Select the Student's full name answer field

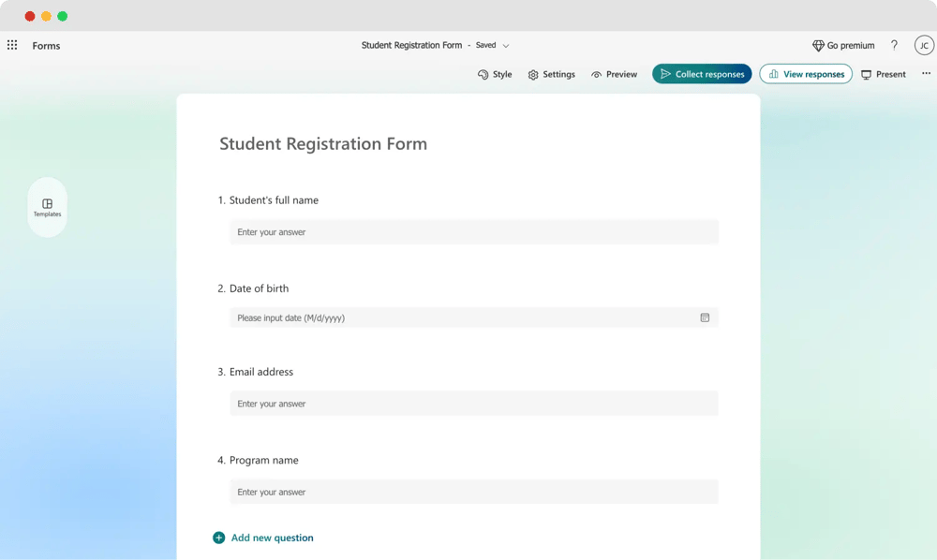click(473, 231)
